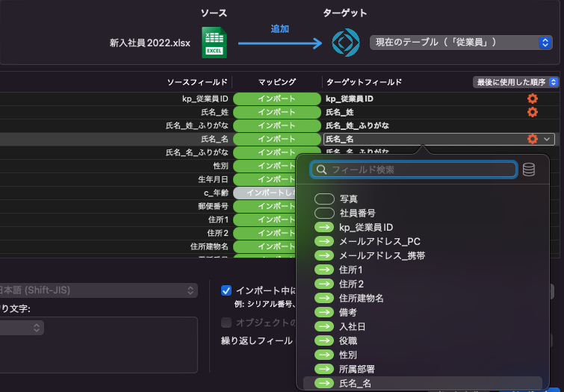This screenshot has height=392, width=564.
Task: Click the gear icon for 氏名_姓 row
Action: point(532,112)
